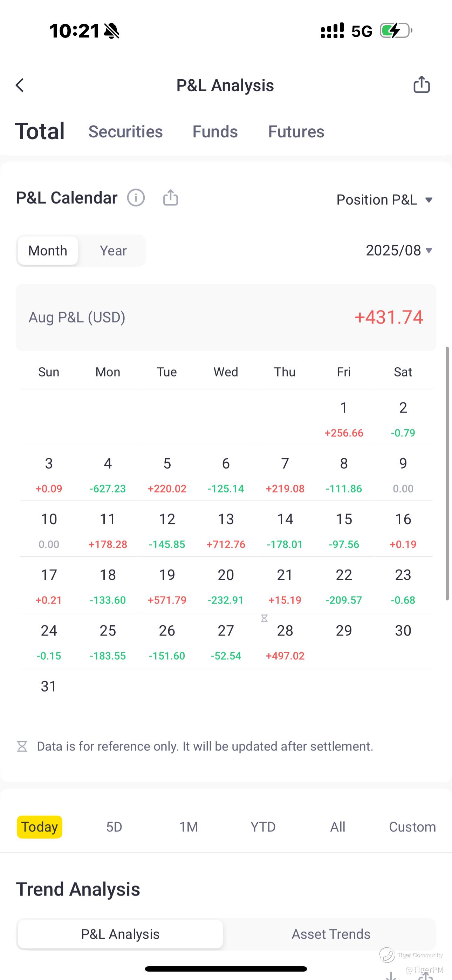Screen dimensions: 452x980
Task: Switch calendar view to Year
Action: click(x=113, y=251)
